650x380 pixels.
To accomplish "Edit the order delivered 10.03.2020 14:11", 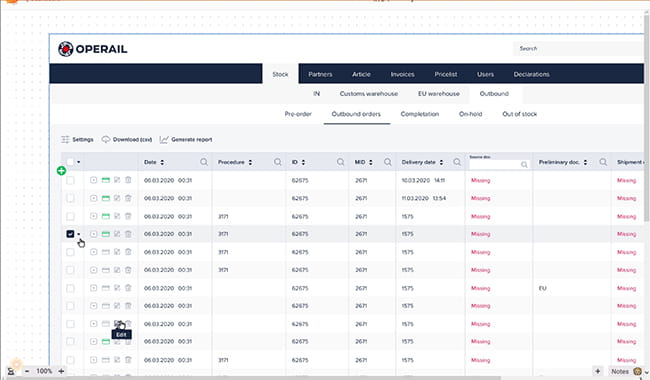I will pos(117,180).
